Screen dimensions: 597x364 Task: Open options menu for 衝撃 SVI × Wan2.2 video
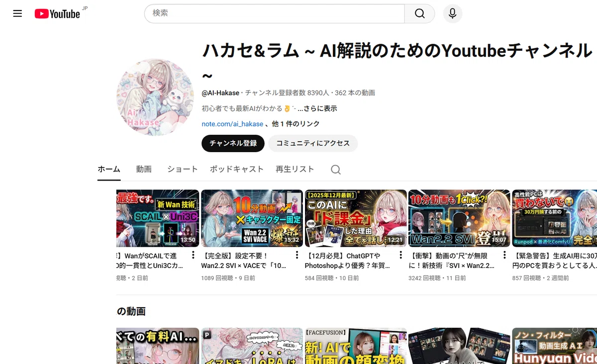point(504,255)
